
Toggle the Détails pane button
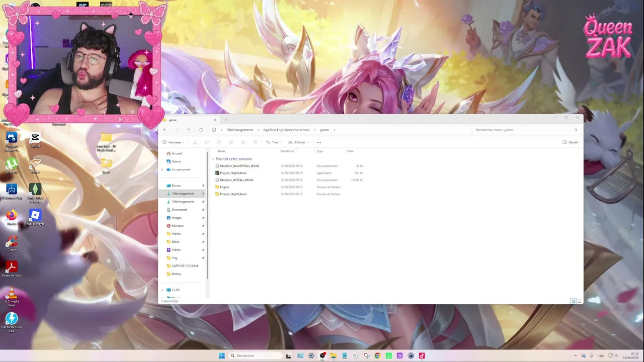click(570, 142)
